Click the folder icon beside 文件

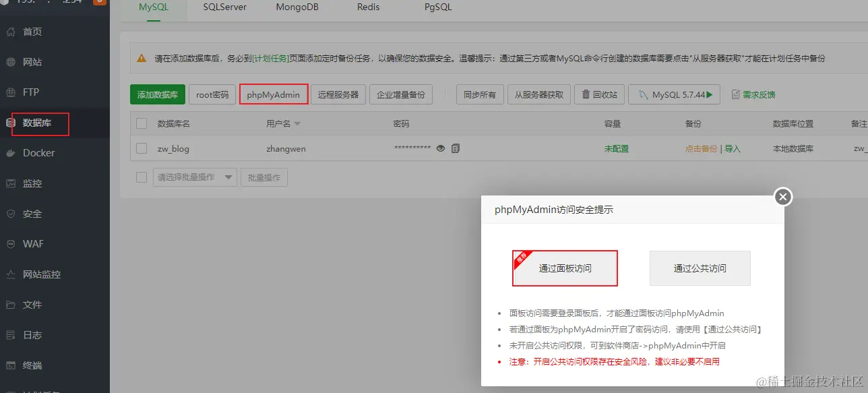[11, 305]
